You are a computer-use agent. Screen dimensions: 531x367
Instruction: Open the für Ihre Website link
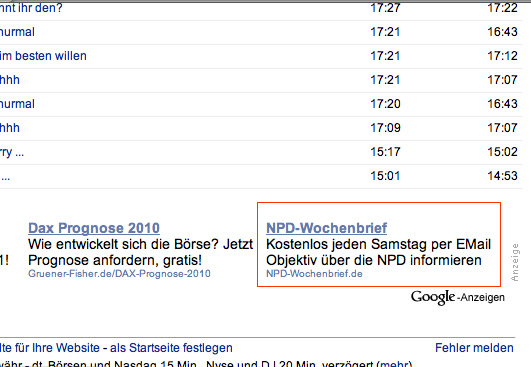point(57,348)
